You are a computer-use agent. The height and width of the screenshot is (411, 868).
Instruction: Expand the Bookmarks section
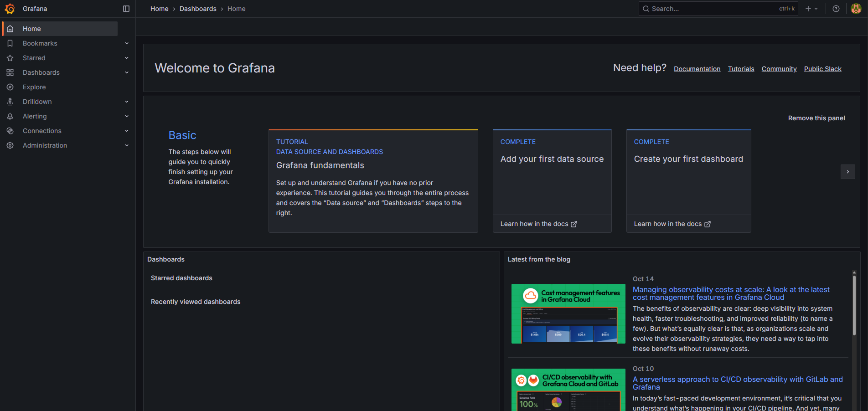127,43
